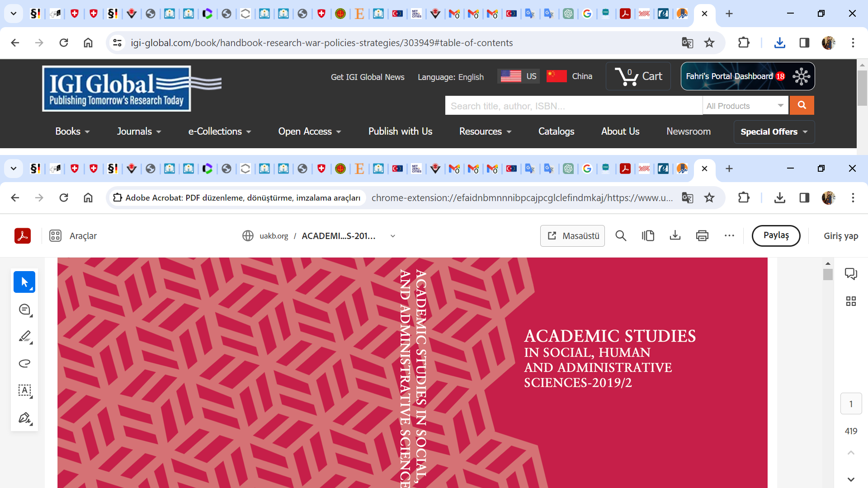Select the fill and sign pen tool
Image resolution: width=868 pixels, height=488 pixels.
point(25,418)
